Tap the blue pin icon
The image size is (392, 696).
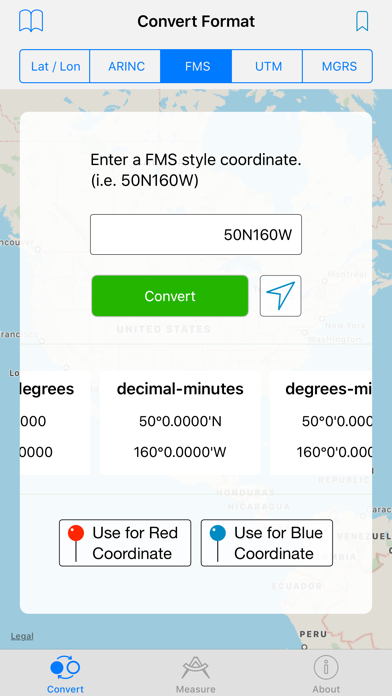(218, 543)
